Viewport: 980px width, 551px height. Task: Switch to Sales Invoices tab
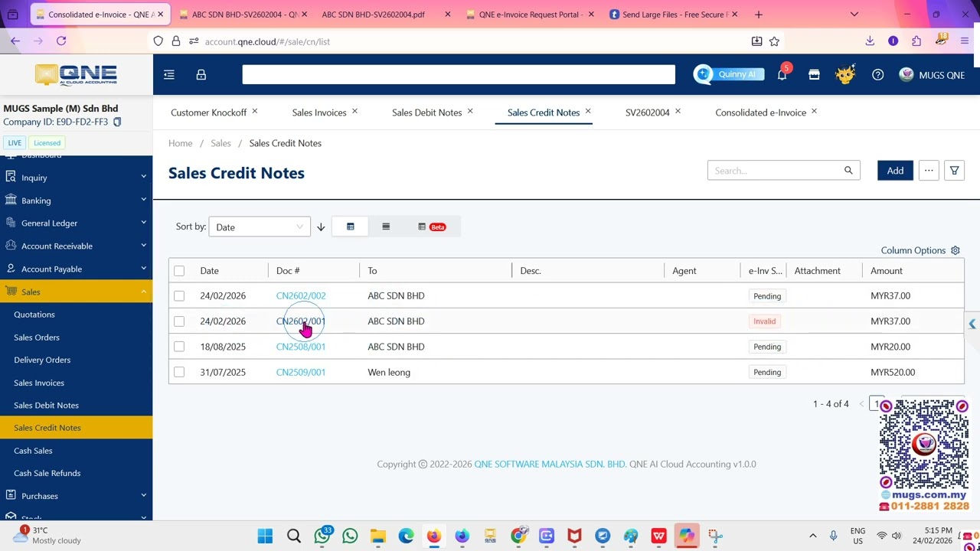pyautogui.click(x=319, y=112)
